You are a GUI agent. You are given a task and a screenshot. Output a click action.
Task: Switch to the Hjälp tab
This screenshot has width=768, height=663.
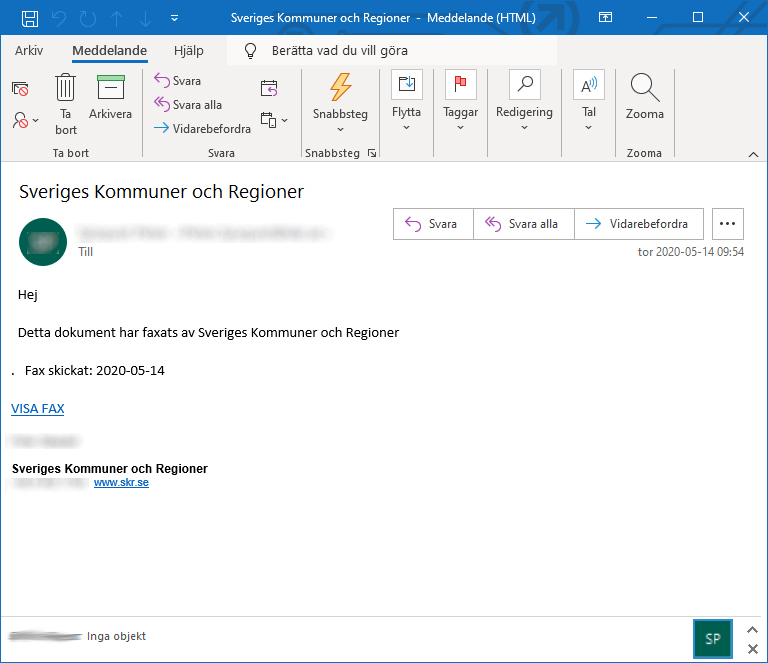tap(188, 51)
